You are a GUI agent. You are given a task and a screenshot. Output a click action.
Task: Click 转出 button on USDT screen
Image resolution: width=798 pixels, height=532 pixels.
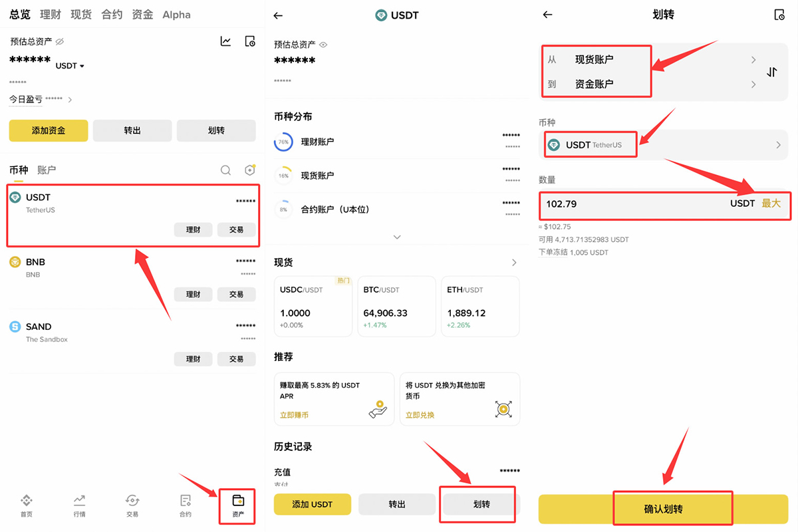click(397, 505)
